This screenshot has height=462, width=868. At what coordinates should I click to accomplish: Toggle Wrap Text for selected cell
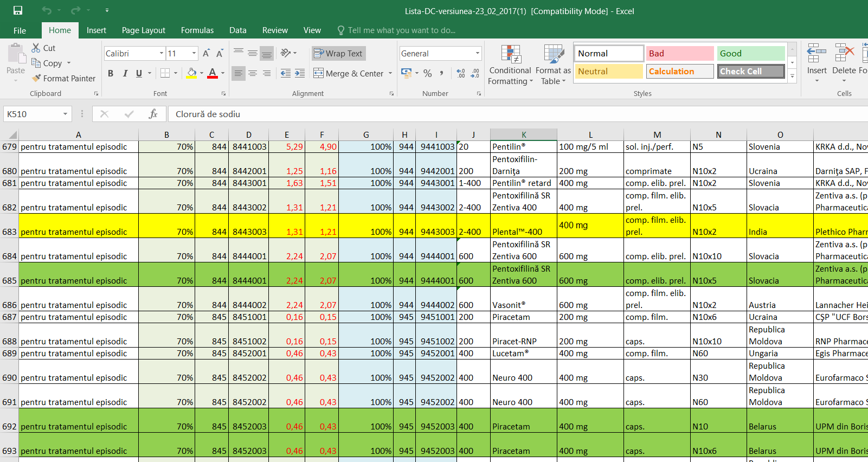tap(338, 53)
